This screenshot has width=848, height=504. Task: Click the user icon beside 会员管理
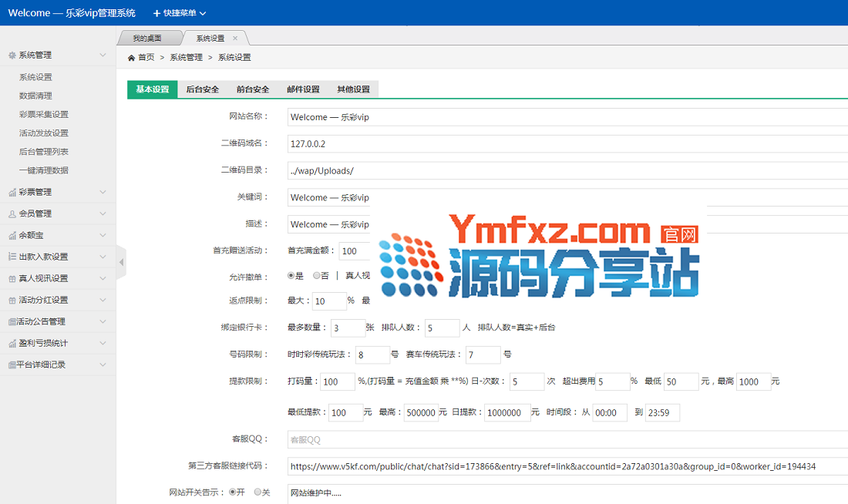point(12,213)
